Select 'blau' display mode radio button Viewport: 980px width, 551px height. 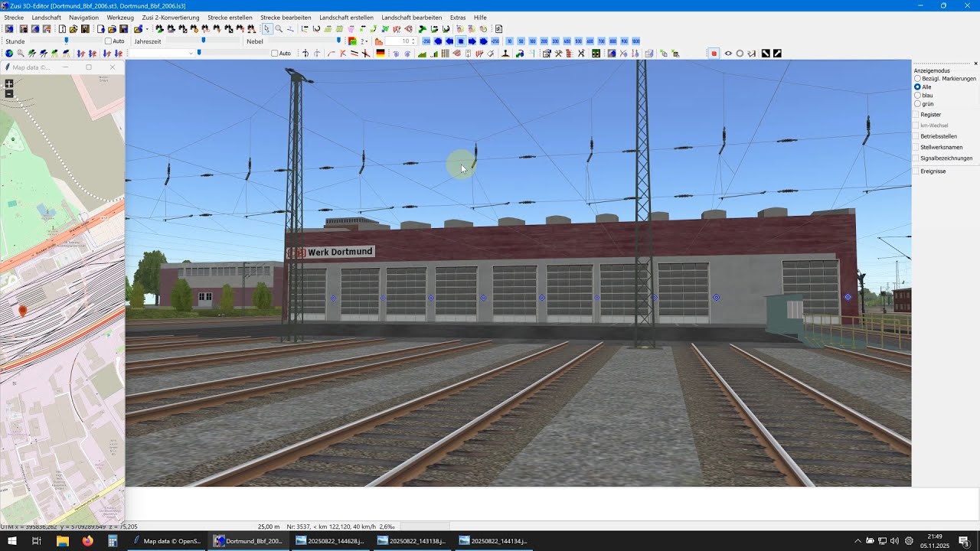point(918,96)
